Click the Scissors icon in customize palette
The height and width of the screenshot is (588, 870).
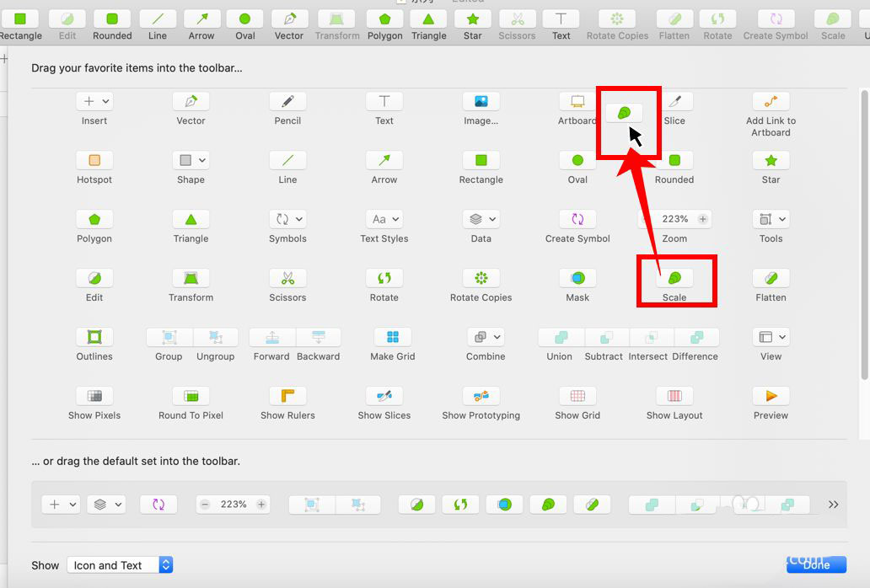point(287,278)
